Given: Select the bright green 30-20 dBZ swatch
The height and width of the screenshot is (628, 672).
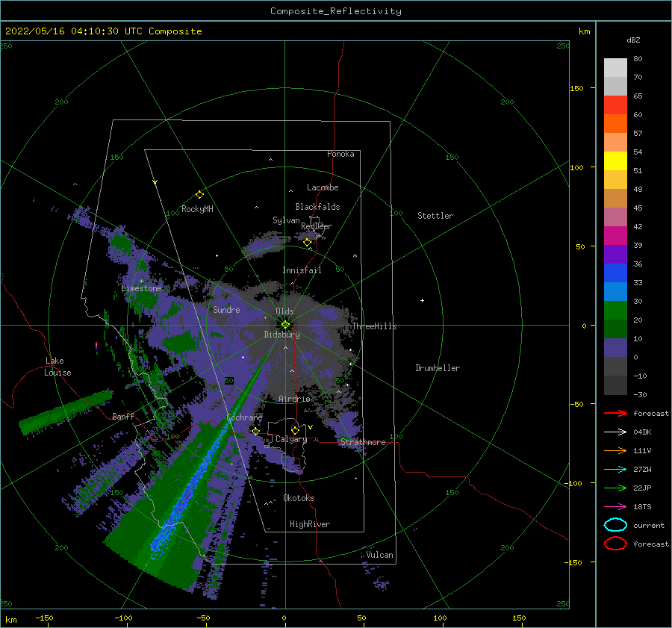Looking at the screenshot, I should click(x=615, y=310).
